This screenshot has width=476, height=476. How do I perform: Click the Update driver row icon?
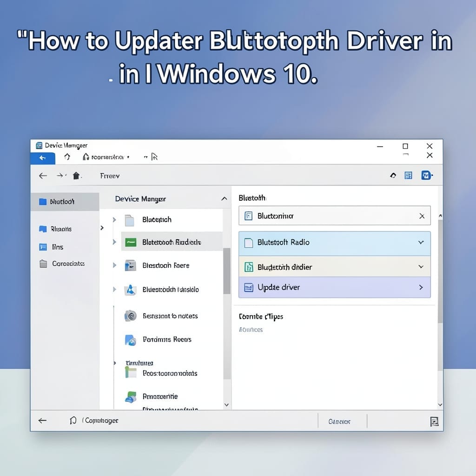coord(249,287)
